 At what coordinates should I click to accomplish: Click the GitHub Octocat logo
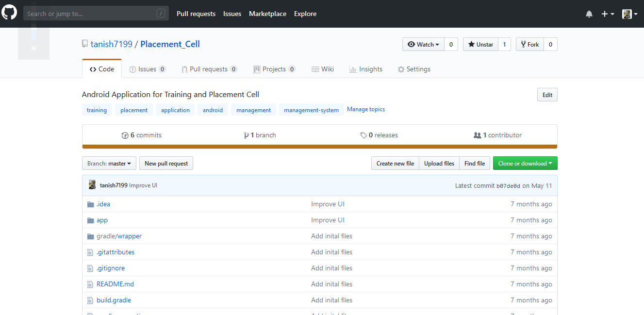[x=9, y=13]
